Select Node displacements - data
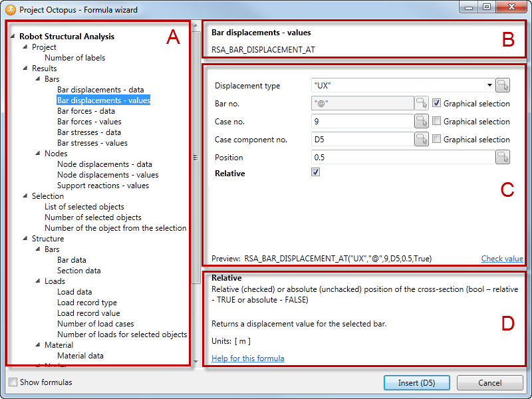Viewport: 532px width, 399px height. (104, 164)
